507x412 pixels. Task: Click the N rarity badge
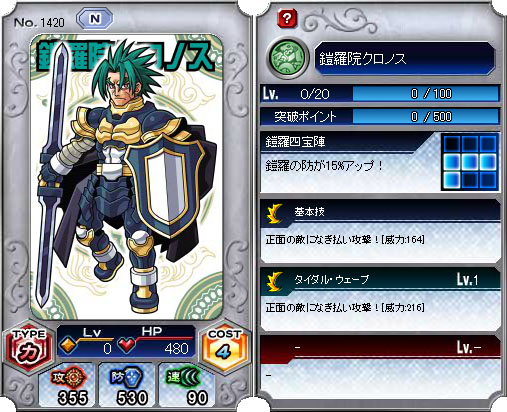(95, 19)
